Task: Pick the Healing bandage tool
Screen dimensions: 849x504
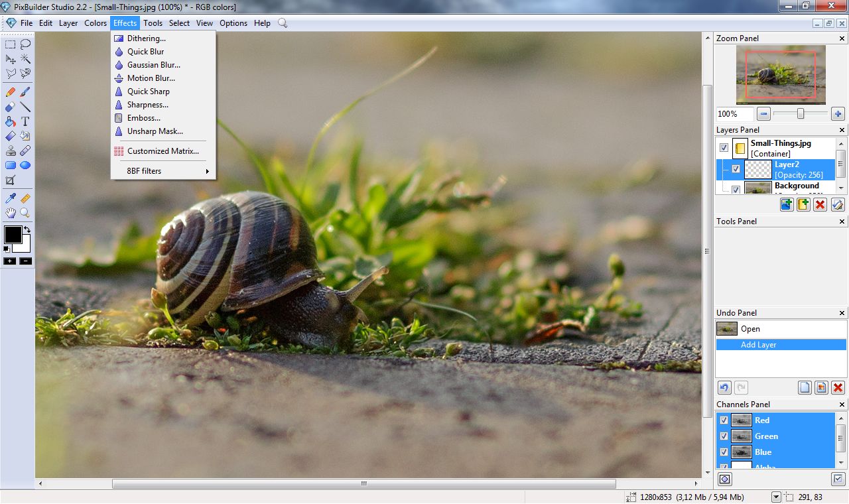Action: click(25, 151)
